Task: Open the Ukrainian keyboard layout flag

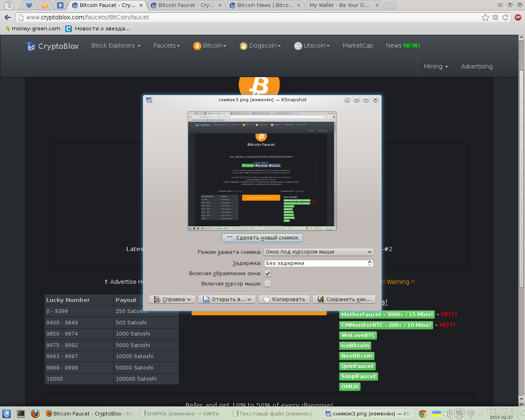Action: [x=437, y=414]
